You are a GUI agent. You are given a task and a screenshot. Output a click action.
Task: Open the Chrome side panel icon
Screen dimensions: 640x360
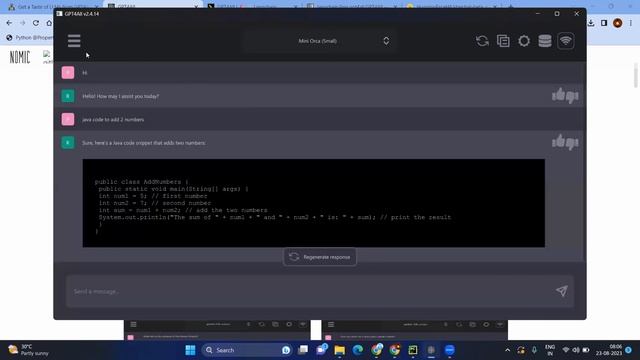(x=604, y=23)
